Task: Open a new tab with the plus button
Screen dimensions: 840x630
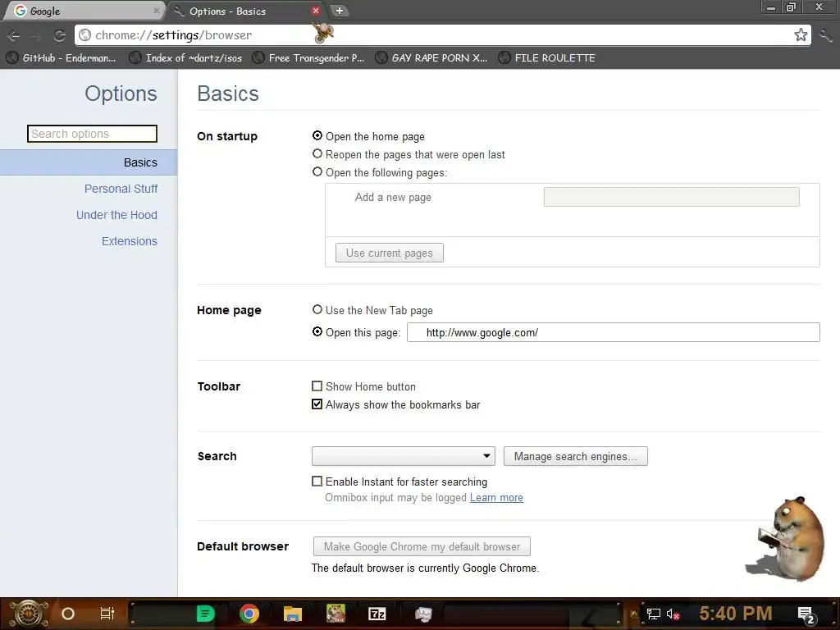Action: click(339, 11)
